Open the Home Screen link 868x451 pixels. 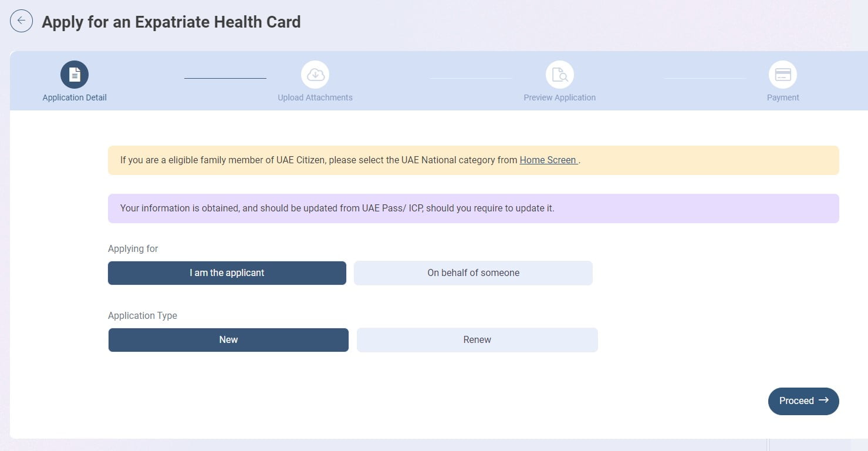[x=548, y=160]
